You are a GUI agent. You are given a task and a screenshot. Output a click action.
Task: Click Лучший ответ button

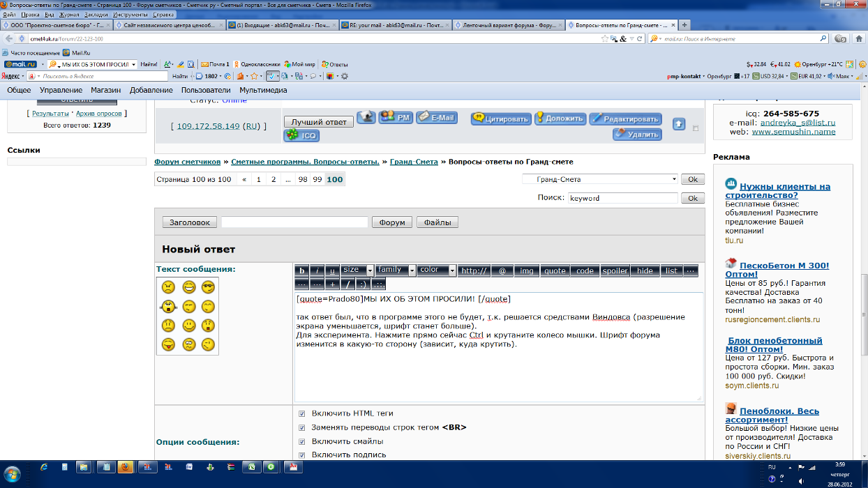tap(318, 122)
